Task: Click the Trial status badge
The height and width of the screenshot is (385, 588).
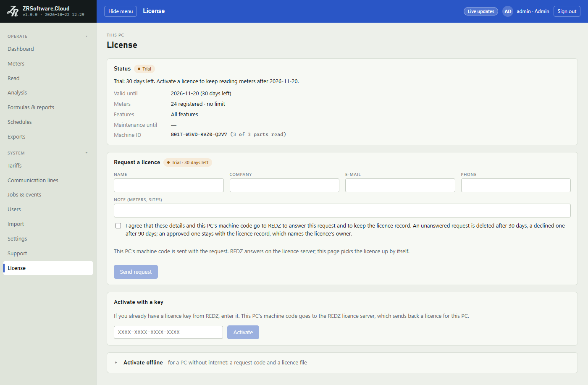Action: [144, 69]
